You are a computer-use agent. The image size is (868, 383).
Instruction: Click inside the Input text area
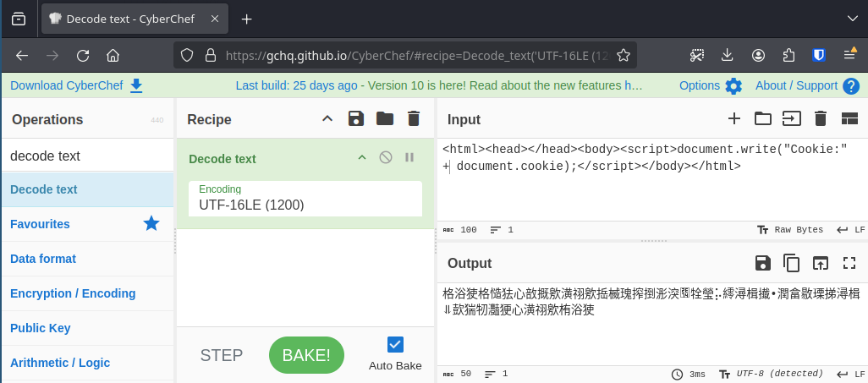click(x=652, y=180)
